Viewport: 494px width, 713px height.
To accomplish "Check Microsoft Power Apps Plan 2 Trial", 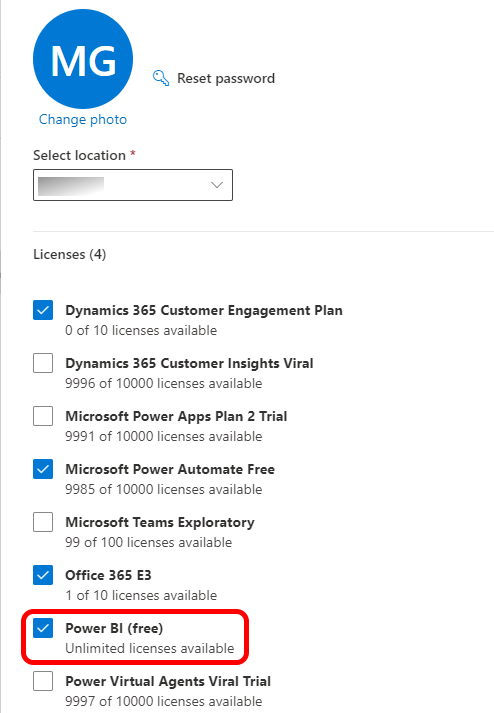I will pyautogui.click(x=43, y=416).
